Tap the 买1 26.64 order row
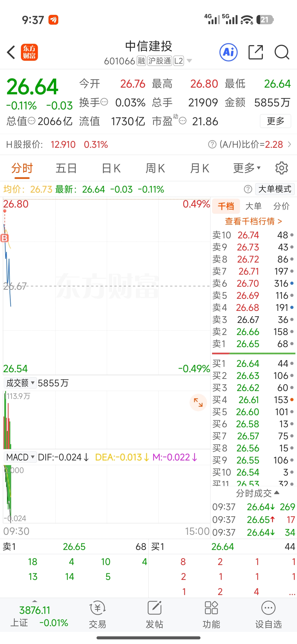 [253, 363]
